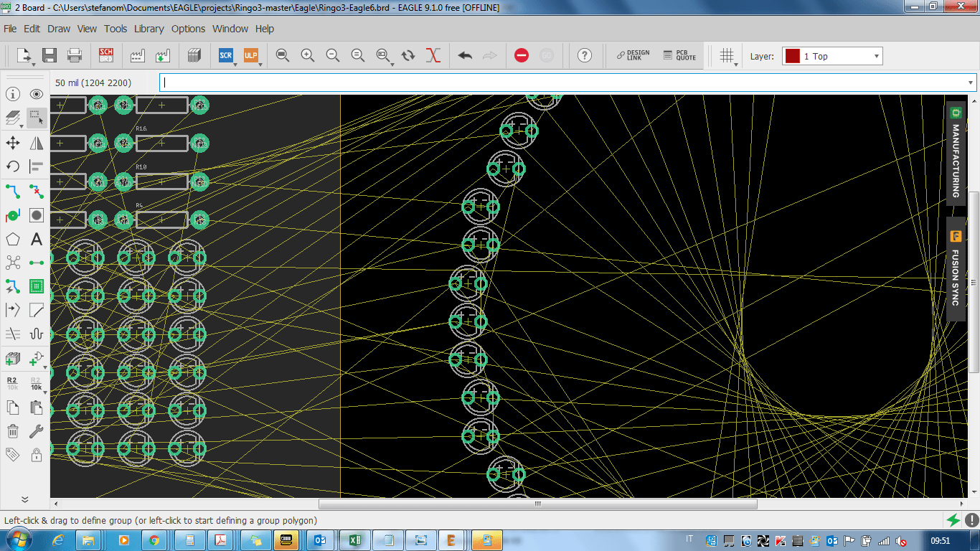Open Help via question mark icon
Screen dimensions: 980x551
585,55
